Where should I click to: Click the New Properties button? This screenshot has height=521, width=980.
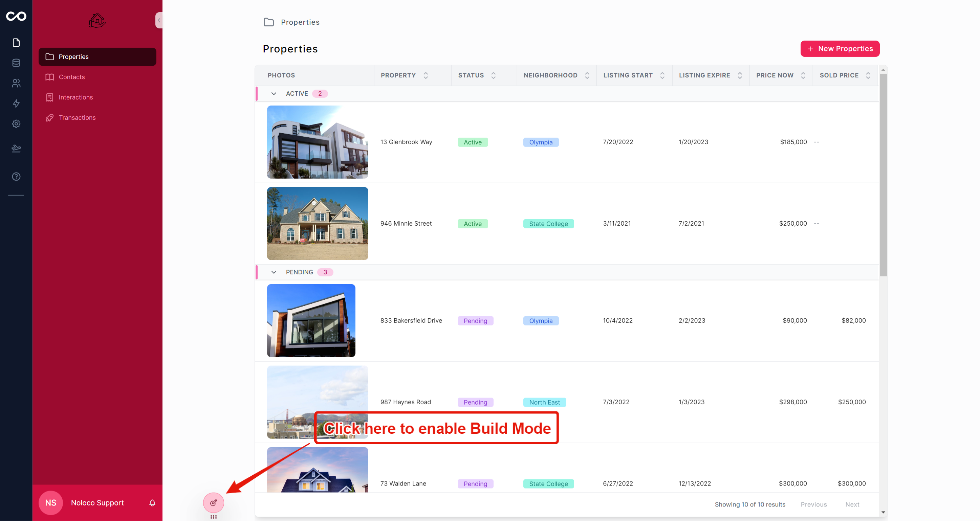[840, 49]
